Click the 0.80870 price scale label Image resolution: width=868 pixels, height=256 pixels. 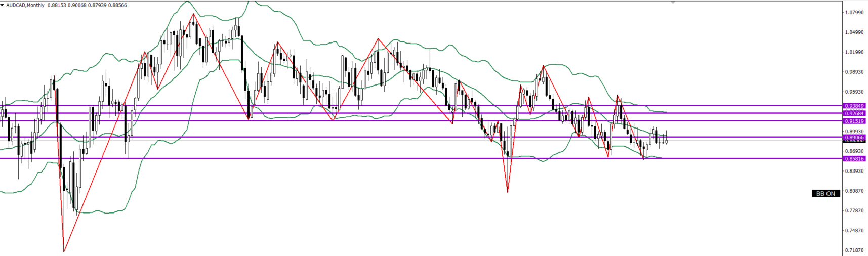coord(854,191)
